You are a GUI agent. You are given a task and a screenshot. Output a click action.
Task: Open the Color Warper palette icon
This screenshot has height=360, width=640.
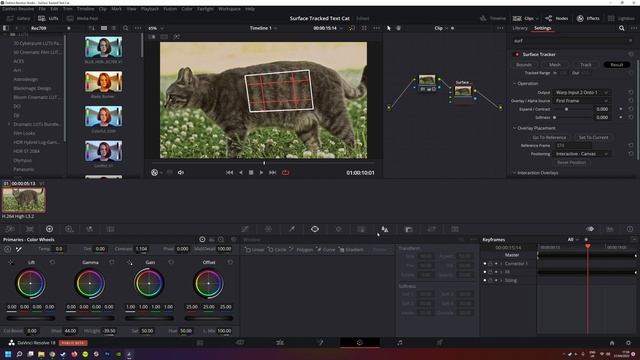[x=268, y=229]
